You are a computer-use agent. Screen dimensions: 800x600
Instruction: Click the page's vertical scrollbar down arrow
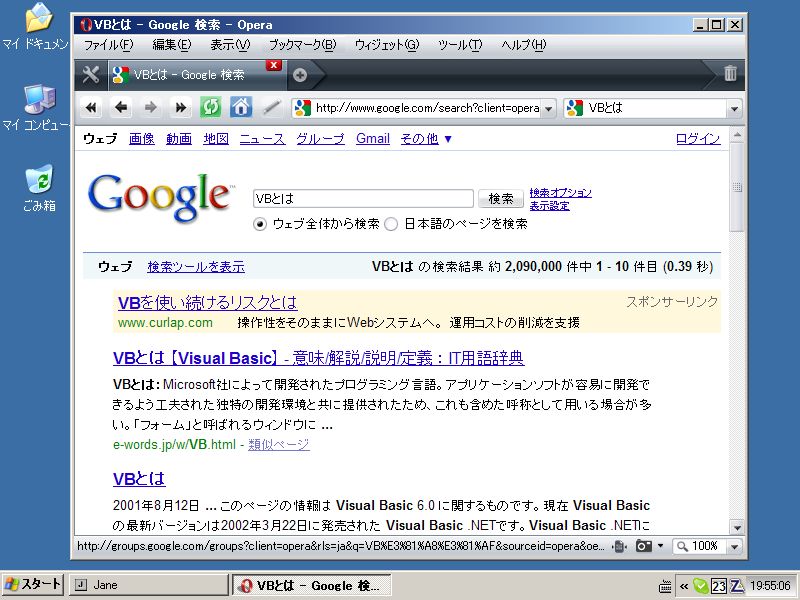click(x=737, y=527)
